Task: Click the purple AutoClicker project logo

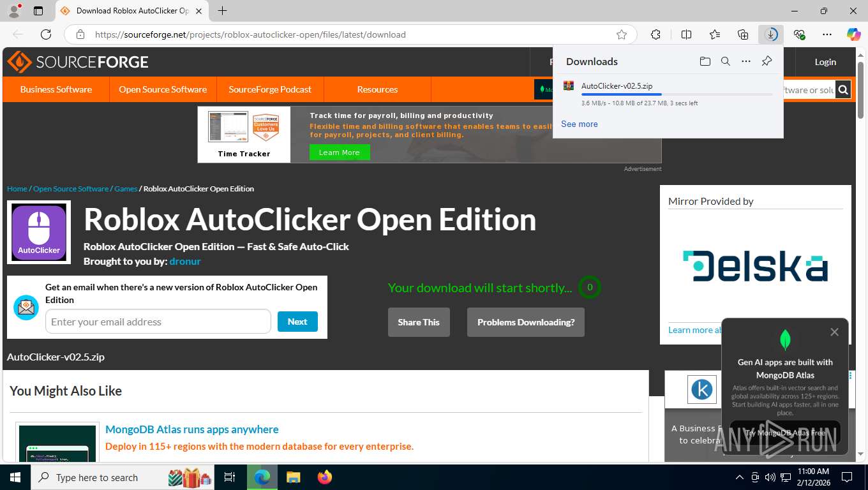Action: (39, 232)
